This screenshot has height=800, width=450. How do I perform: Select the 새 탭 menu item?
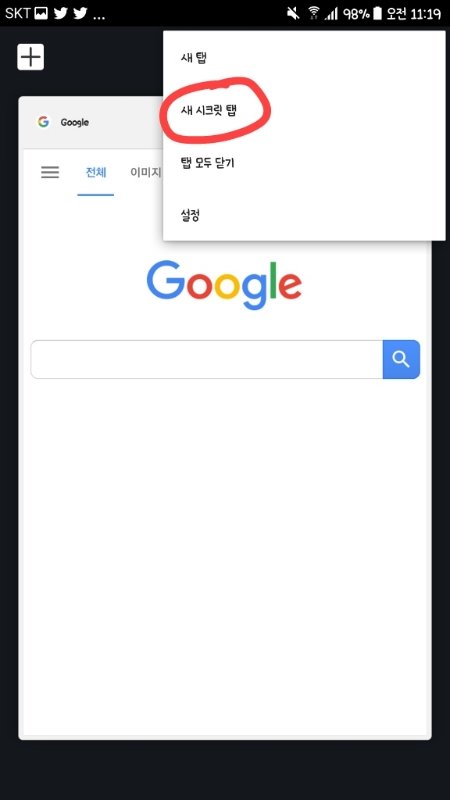[193, 58]
